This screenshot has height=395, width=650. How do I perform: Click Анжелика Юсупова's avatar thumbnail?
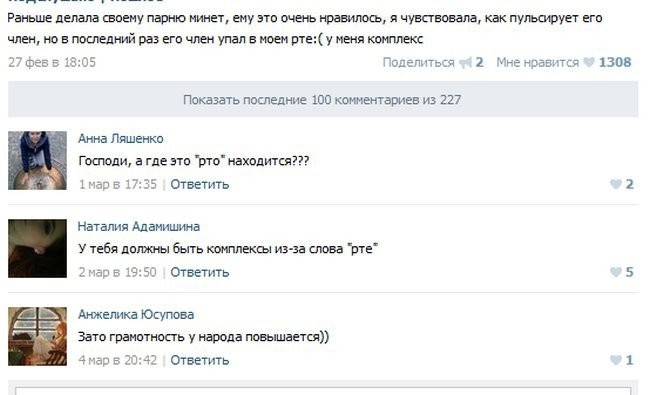[x=37, y=336]
